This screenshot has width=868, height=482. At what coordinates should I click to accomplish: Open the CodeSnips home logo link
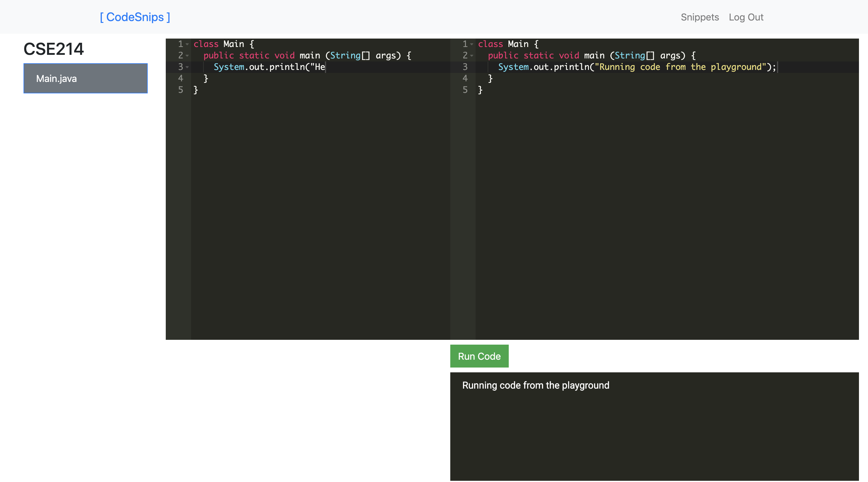click(135, 17)
